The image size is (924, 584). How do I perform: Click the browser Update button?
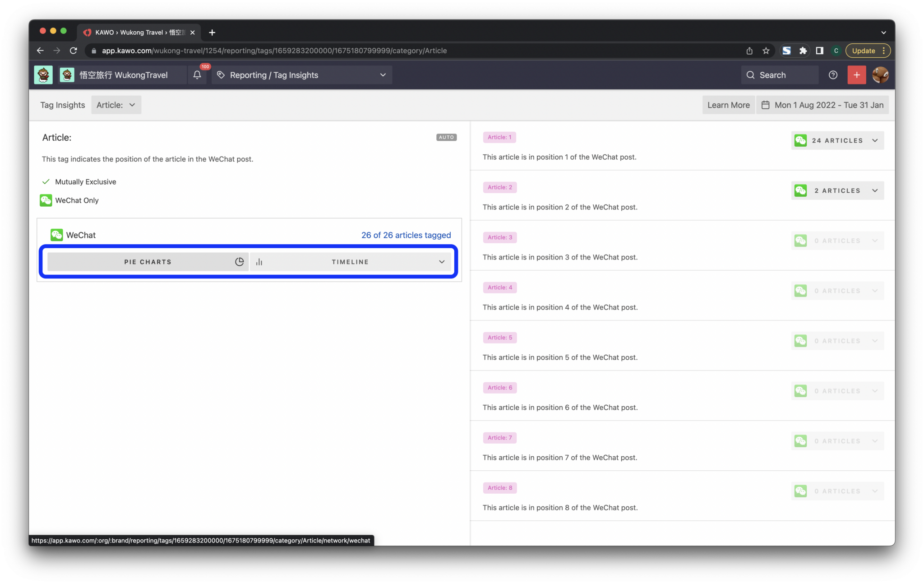point(863,51)
